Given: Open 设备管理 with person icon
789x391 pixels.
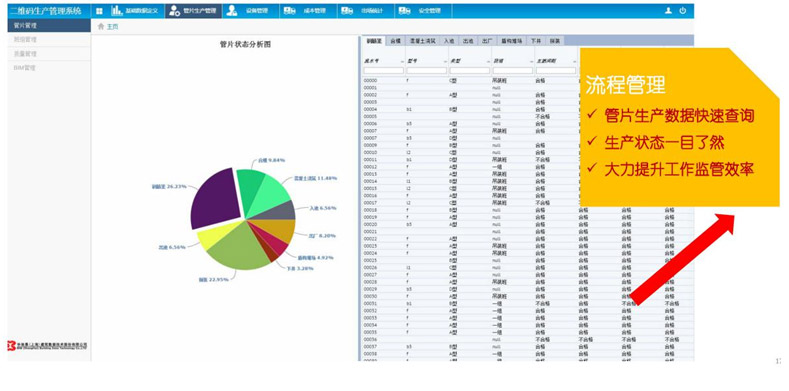Looking at the screenshot, I should (251, 11).
